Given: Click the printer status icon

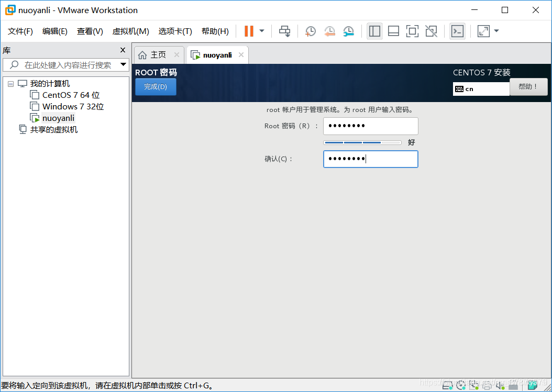Looking at the screenshot, I should 487,386.
